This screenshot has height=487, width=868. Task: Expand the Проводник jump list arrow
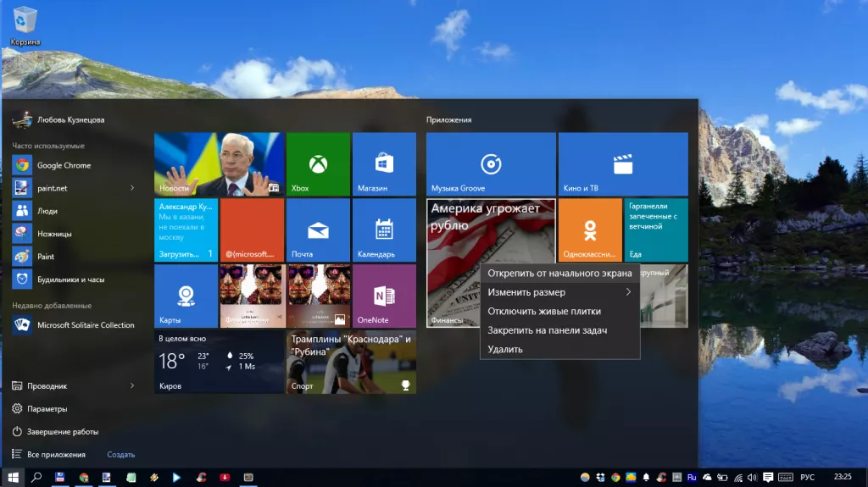click(x=132, y=385)
